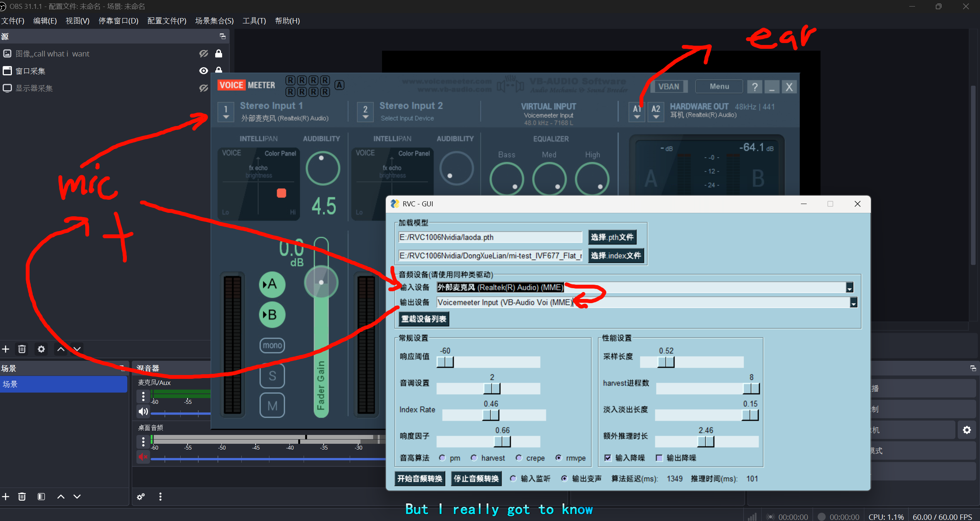Open the OBS settings gear icon in controls
The image size is (980, 521).
(967, 430)
